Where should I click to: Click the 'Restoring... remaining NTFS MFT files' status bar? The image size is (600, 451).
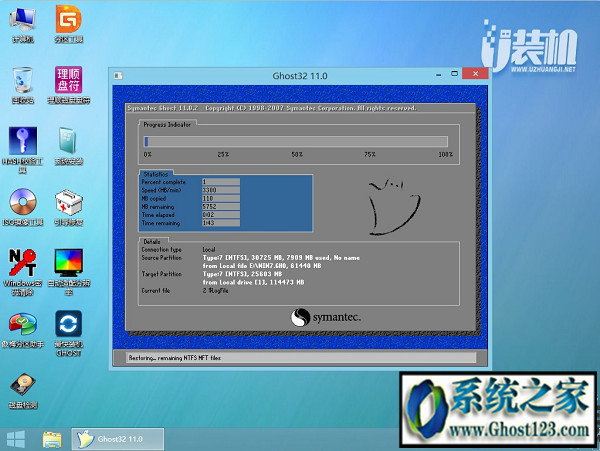click(300, 358)
